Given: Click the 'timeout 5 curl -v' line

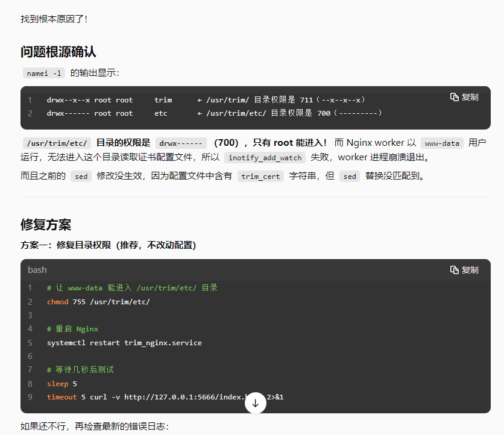Looking at the screenshot, I should tap(165, 397).
